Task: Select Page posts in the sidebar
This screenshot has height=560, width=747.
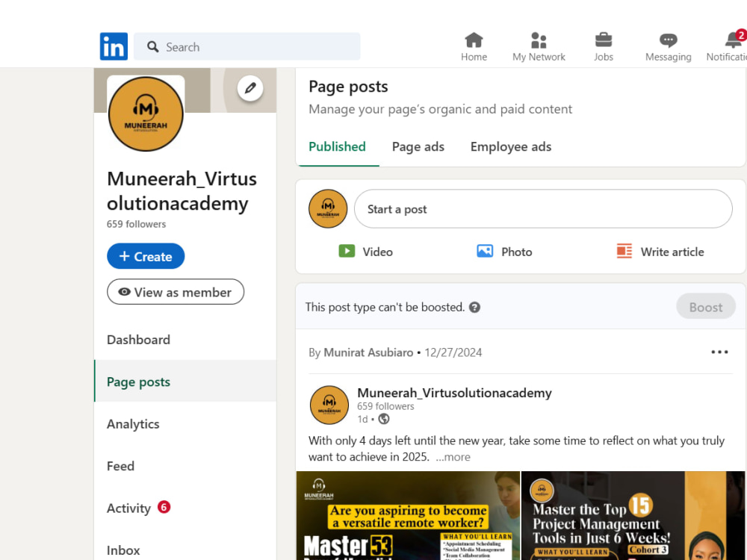Action: (x=185, y=382)
